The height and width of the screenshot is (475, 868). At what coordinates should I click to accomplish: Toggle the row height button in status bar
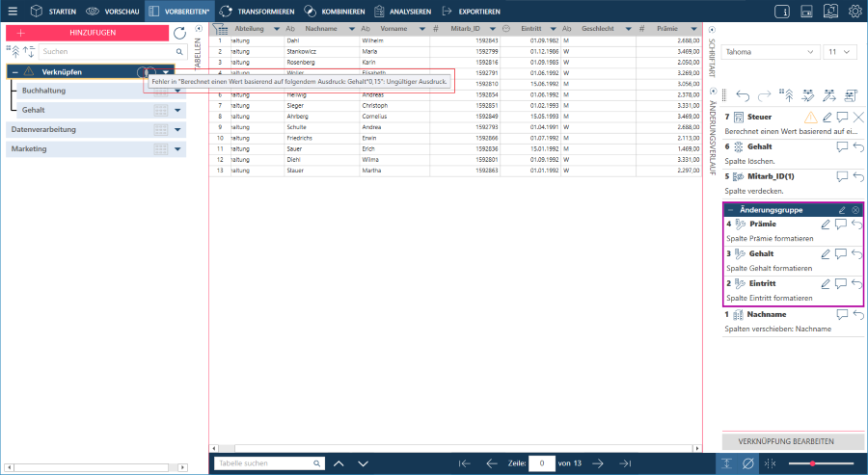tap(726, 463)
